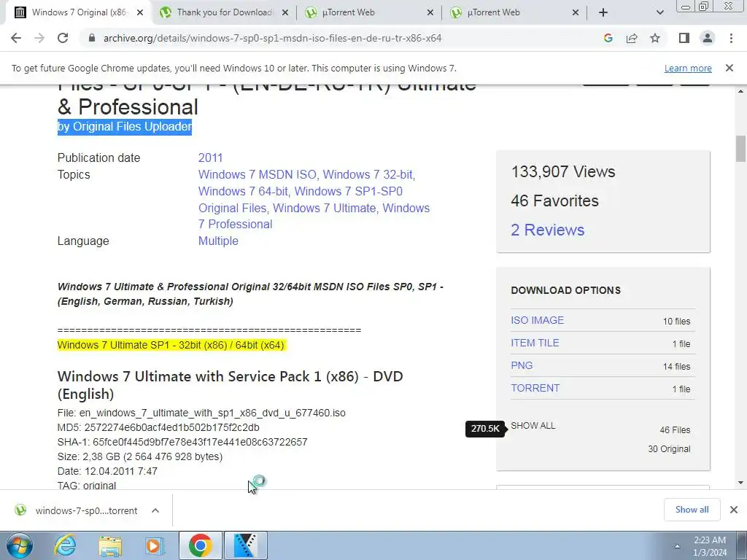Open Windows Media Player from the taskbar
This screenshot has height=560, width=747.
pos(153,545)
